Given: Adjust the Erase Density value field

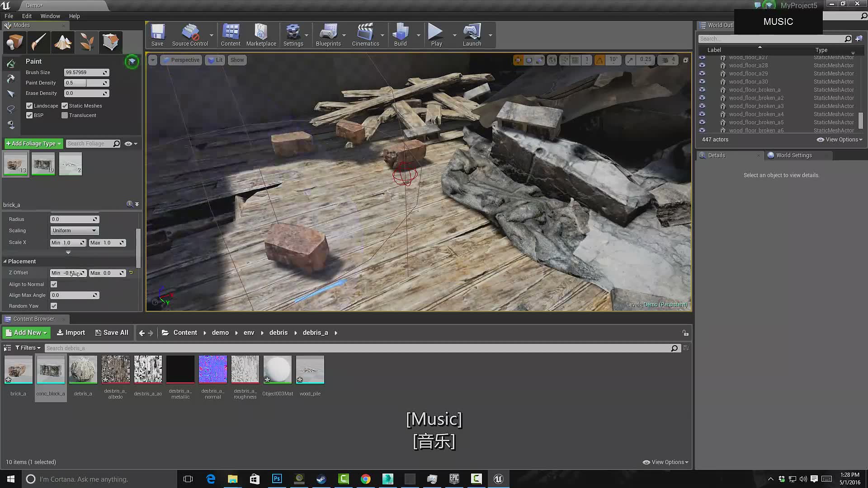Looking at the screenshot, I should 86,93.
